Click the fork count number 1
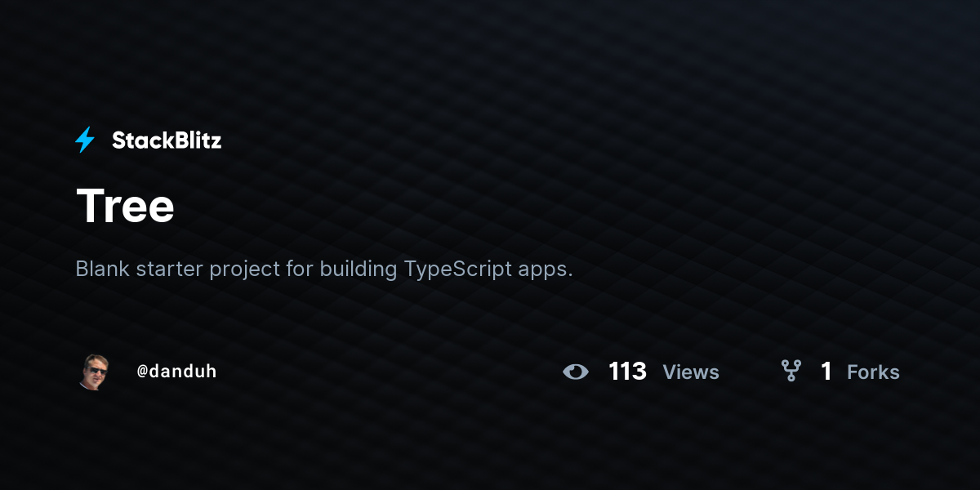The image size is (980, 490). [x=826, y=372]
